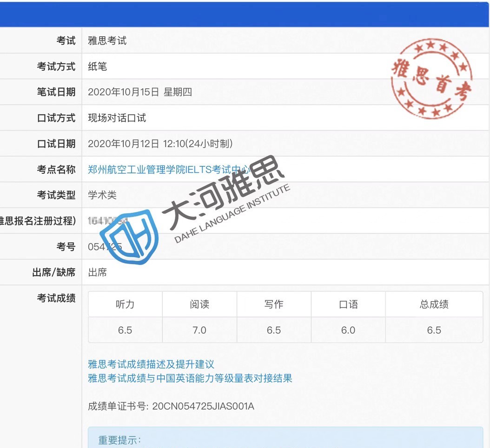The height and width of the screenshot is (448, 490).
Task: Click the '阅读' column header
Action: [199, 304]
